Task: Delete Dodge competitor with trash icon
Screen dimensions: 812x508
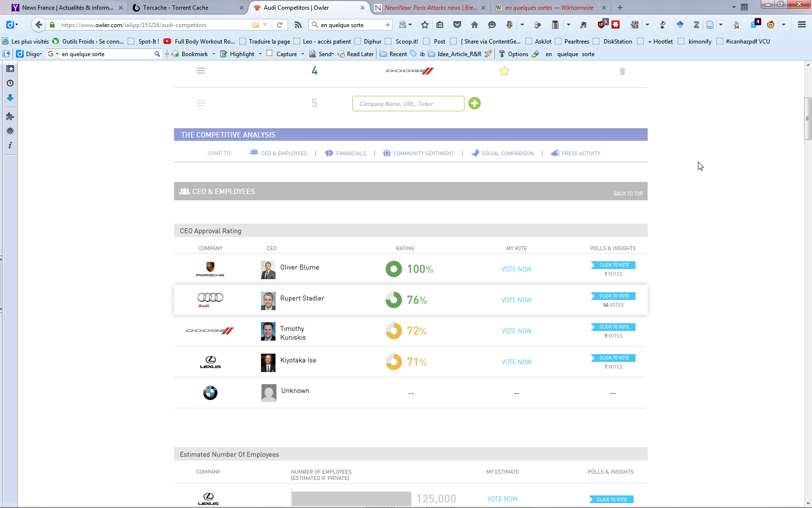Action: point(623,71)
